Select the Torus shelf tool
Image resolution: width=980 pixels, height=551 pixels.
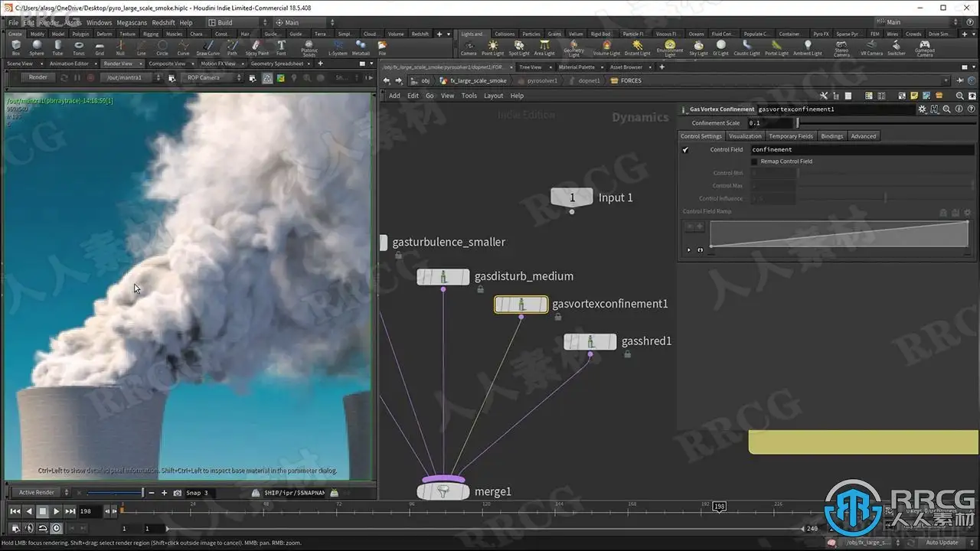click(x=79, y=47)
